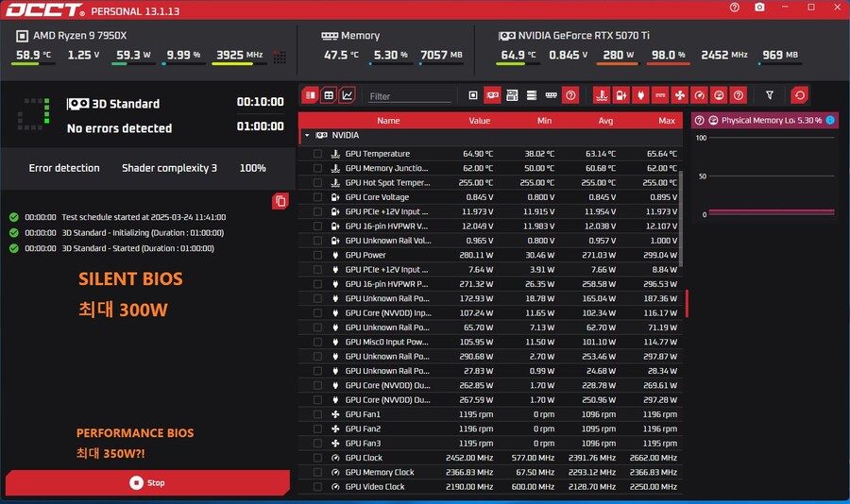Check the GPU Temperature checkbox

(x=317, y=154)
